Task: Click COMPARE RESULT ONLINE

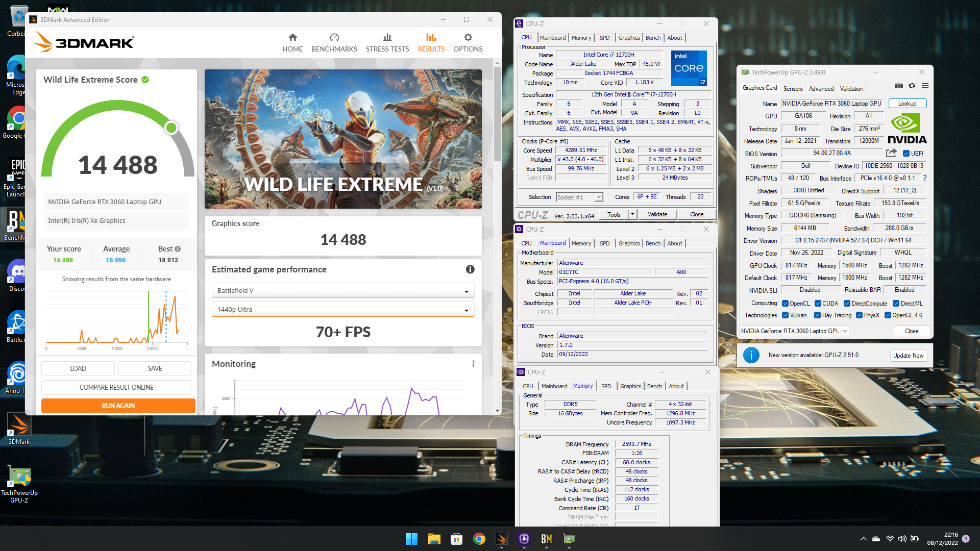Action: (x=116, y=387)
